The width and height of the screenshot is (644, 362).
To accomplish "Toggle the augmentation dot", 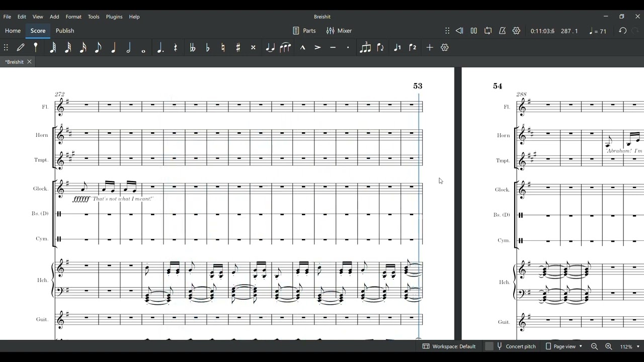I will click(x=160, y=47).
